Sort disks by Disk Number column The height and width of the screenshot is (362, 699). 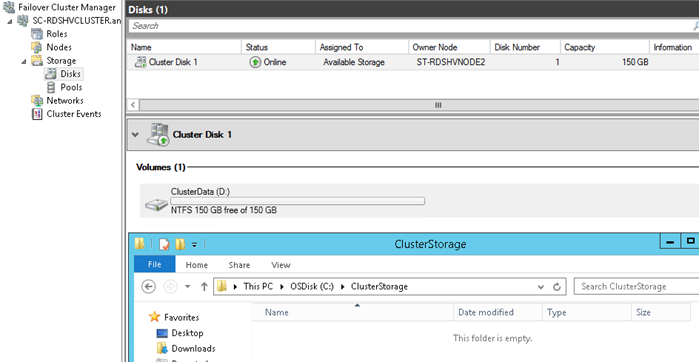coord(526,47)
